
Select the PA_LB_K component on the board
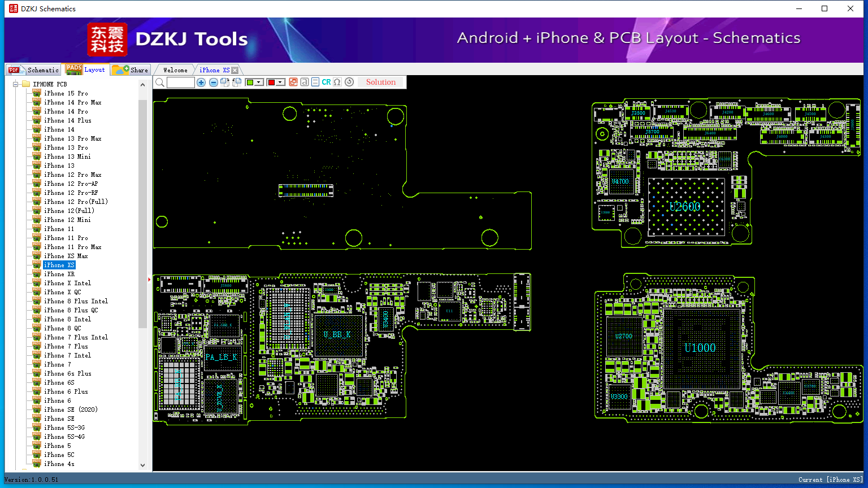pyautogui.click(x=222, y=357)
